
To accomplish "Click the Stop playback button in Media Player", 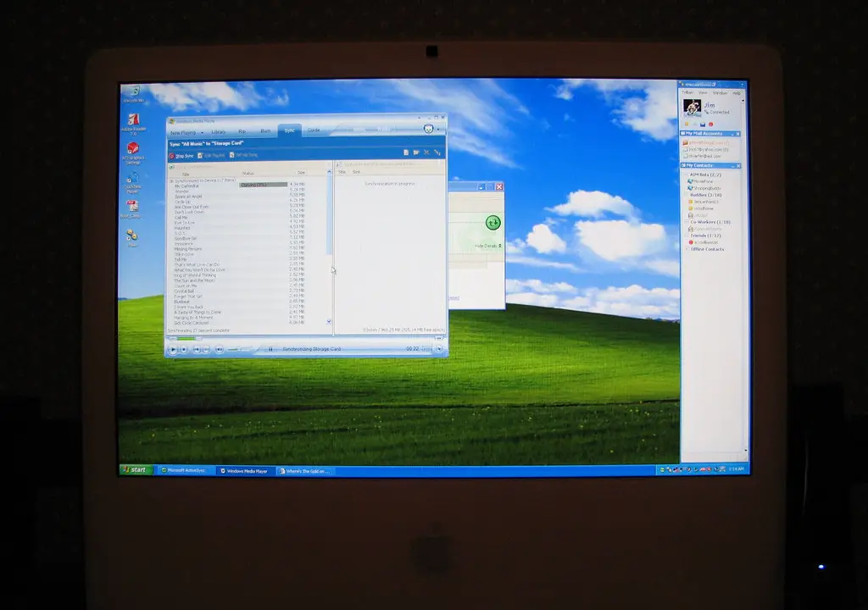I will point(184,349).
